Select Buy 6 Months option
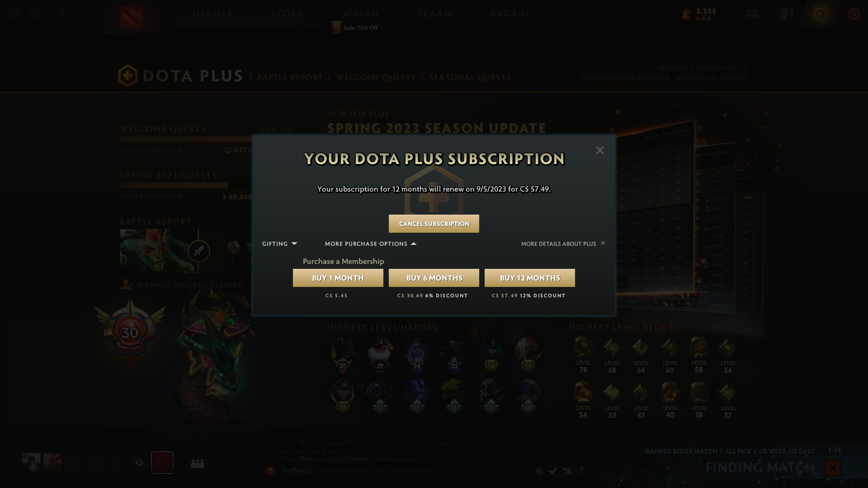 point(434,278)
